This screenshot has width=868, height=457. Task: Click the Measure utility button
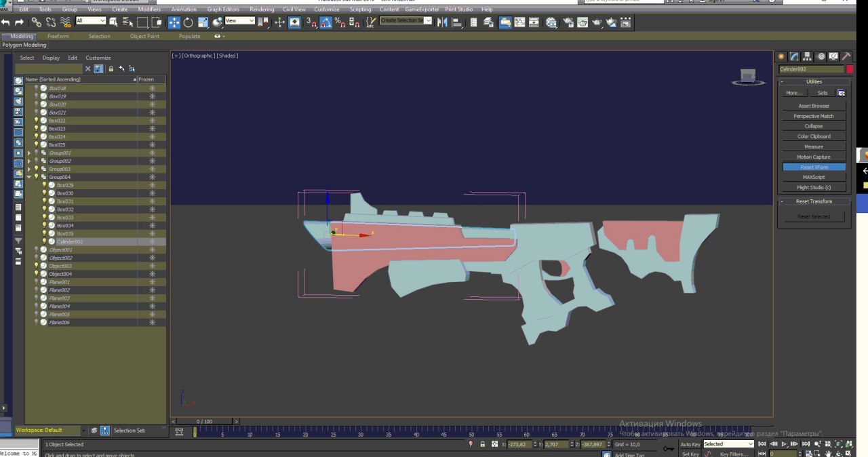point(814,146)
